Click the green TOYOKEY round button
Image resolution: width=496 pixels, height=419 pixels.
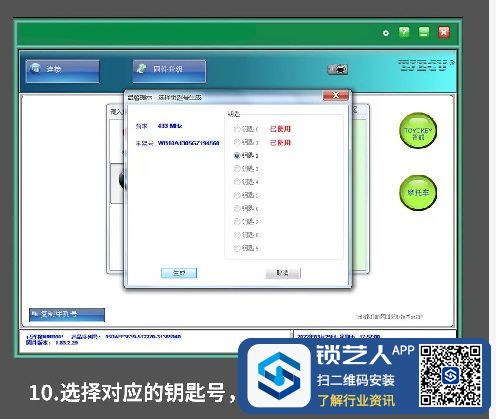click(418, 131)
